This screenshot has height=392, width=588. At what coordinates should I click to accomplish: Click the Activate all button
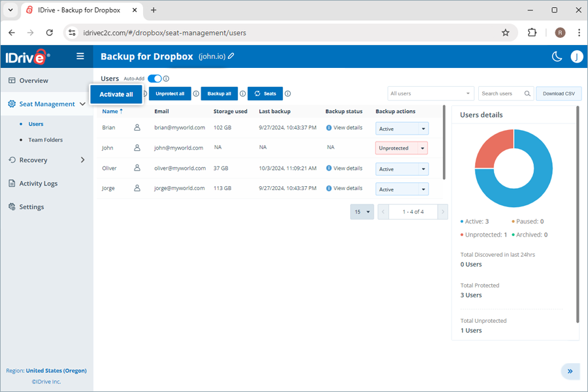coord(116,94)
